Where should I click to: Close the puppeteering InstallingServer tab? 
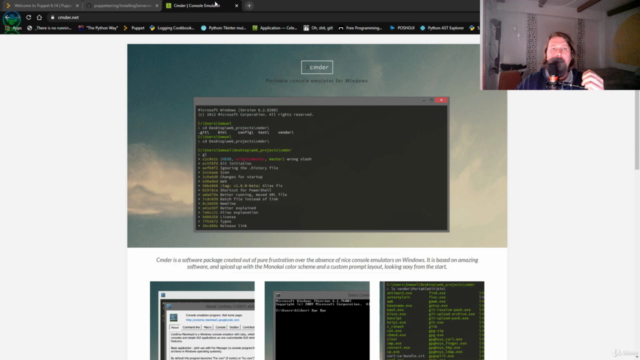pyautogui.click(x=157, y=6)
